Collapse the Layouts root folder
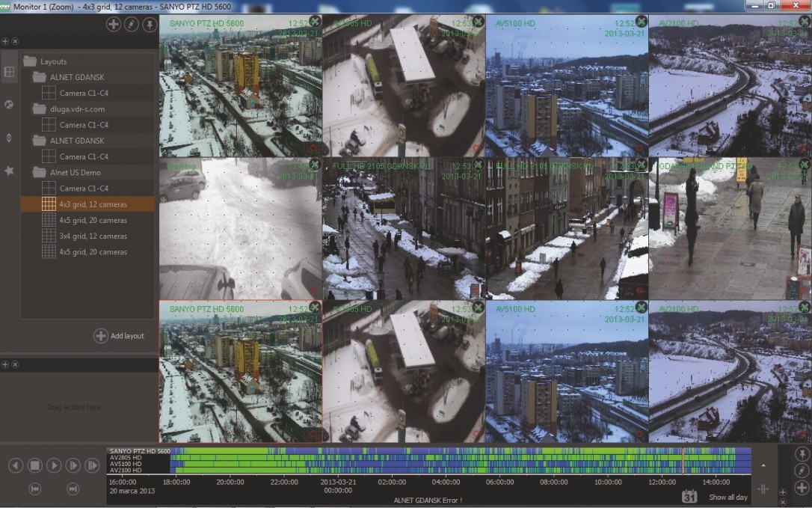Image resolution: width=812 pixels, height=508 pixels. click(30, 61)
